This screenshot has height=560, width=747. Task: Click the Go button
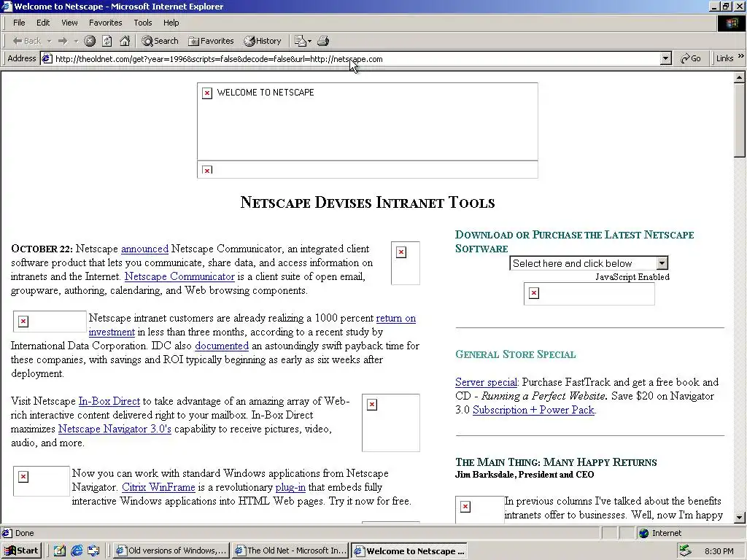click(x=691, y=58)
